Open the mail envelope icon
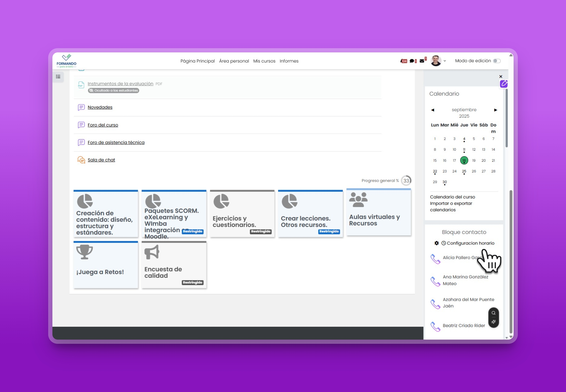This screenshot has width=566, height=392. pos(422,61)
